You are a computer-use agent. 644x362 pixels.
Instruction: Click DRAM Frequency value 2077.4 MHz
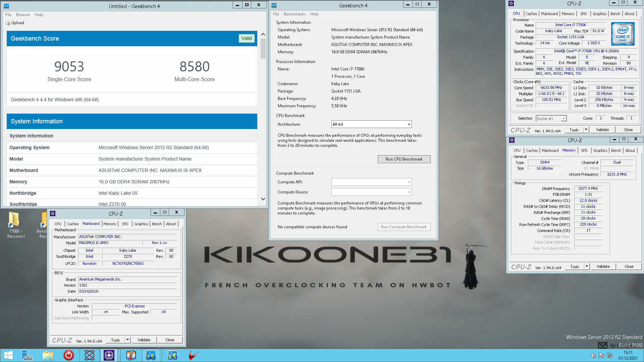click(x=588, y=189)
